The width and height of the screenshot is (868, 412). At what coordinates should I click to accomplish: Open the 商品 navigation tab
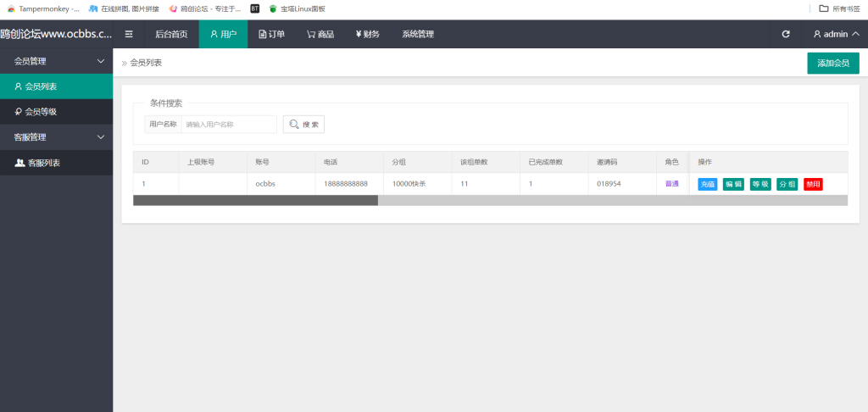click(x=320, y=34)
